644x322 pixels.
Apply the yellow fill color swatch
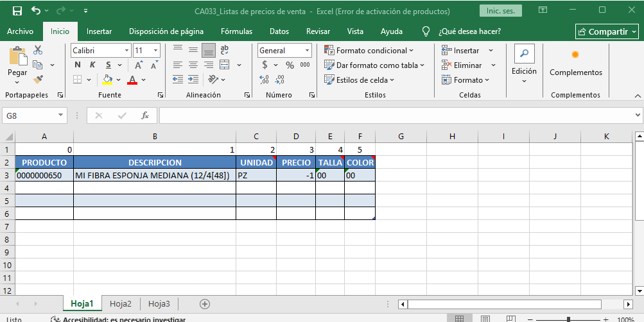coord(108,80)
